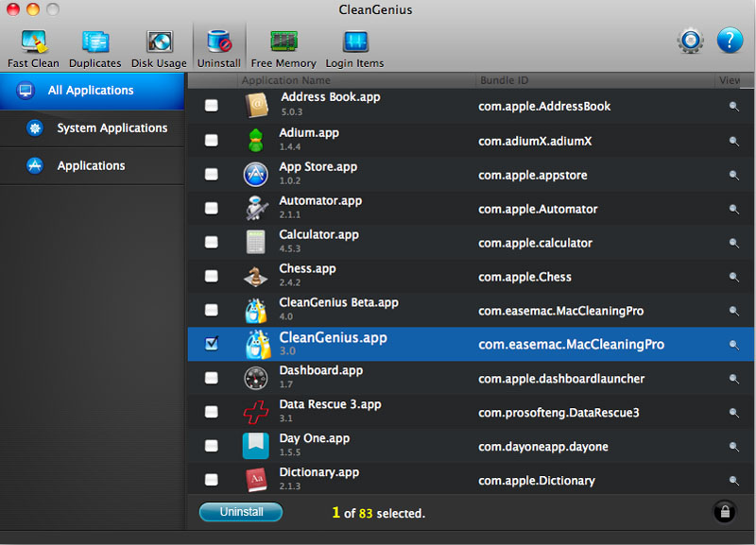Click the com.adiumX.adiumX bundle ID
The width and height of the screenshot is (756, 545).
535,141
